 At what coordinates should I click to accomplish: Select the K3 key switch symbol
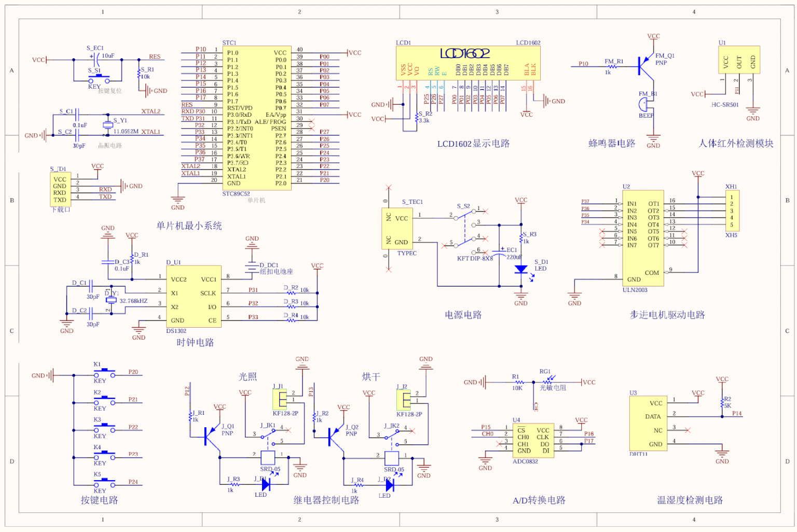104,427
